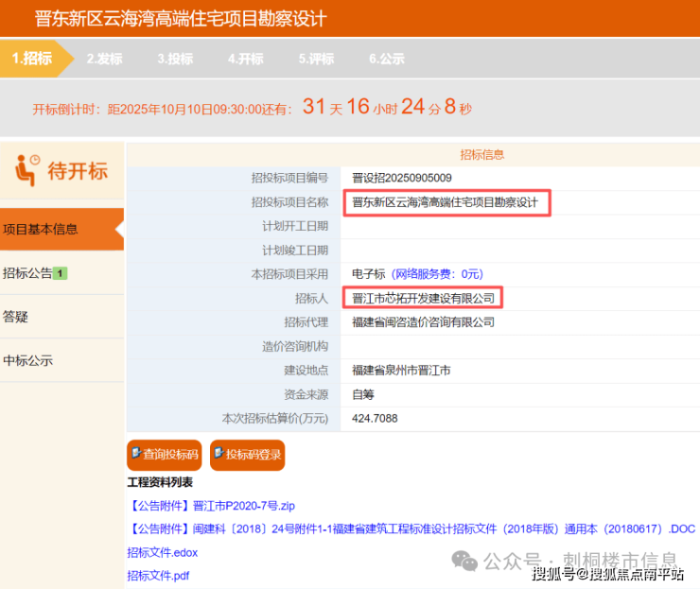Image resolution: width=700 pixels, height=589 pixels.
Task: Download the 招标文件.edox file
Action: coord(162,552)
